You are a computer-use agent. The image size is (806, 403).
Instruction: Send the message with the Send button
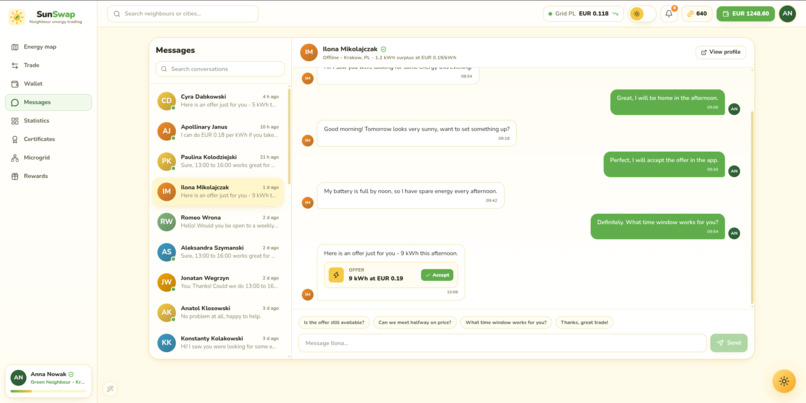click(729, 343)
